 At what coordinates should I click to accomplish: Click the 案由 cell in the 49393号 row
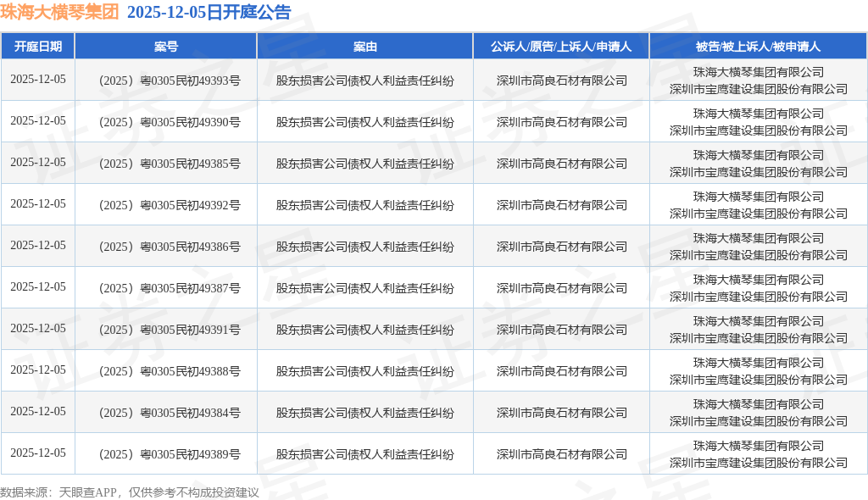pos(364,81)
